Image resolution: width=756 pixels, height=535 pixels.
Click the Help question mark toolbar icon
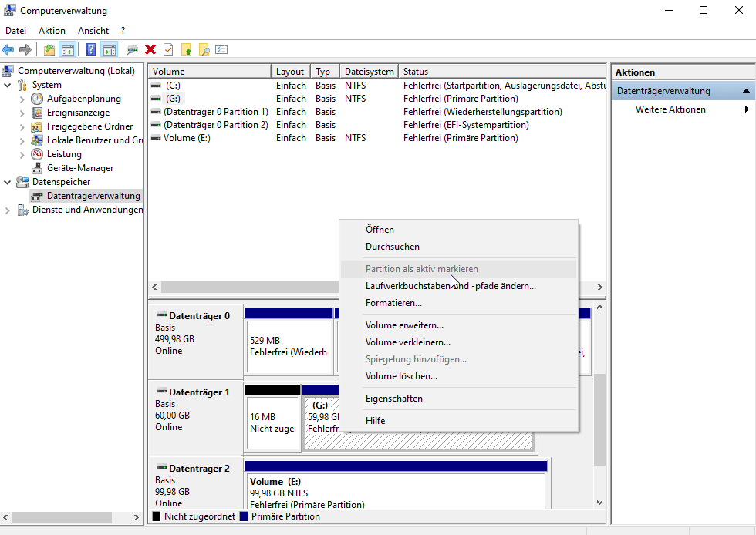[x=91, y=50]
